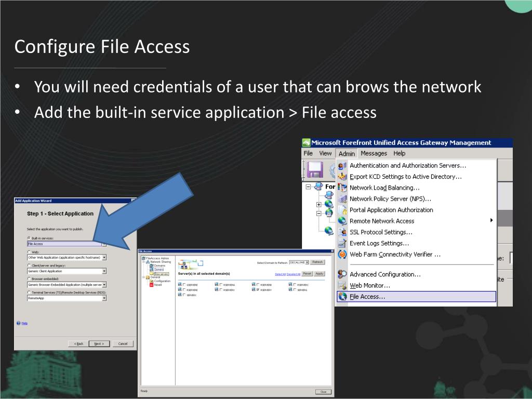Click the FileAccess Admin root icon
532x399 pixels.
pos(143,258)
